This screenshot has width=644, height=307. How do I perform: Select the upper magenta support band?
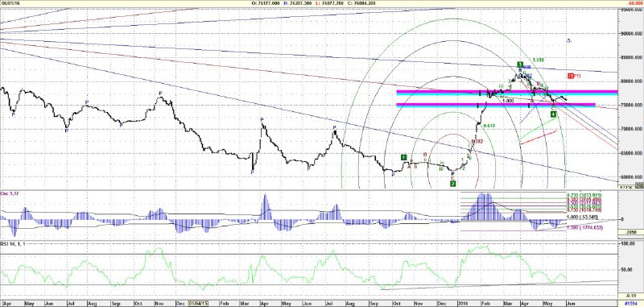point(507,92)
